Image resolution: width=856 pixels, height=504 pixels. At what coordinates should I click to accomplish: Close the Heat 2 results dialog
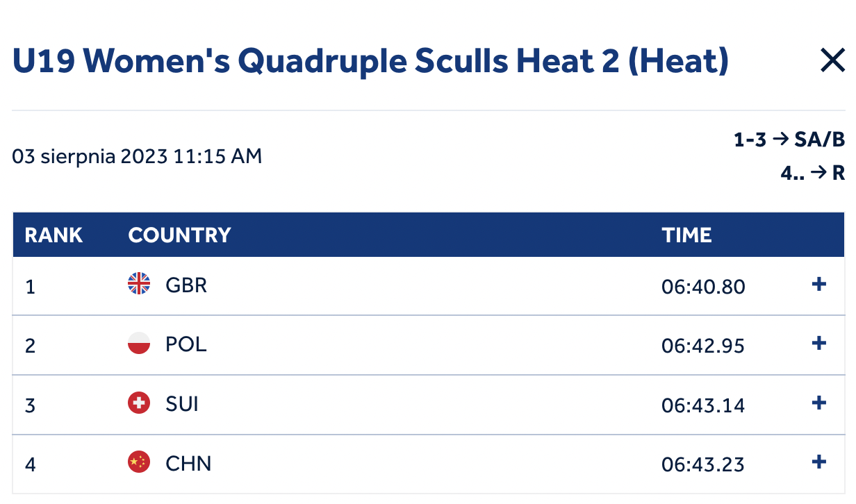pyautogui.click(x=832, y=61)
